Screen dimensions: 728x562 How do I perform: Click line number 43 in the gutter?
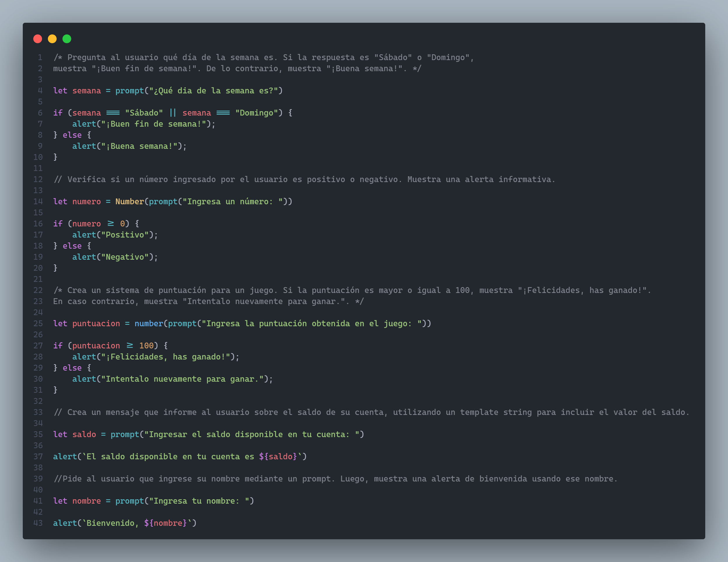pyautogui.click(x=38, y=523)
